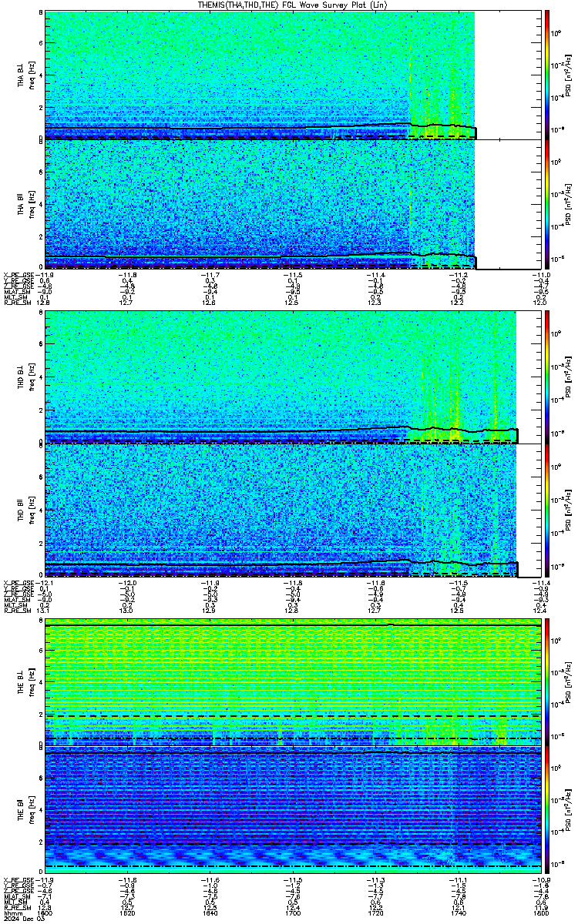Click the 'THA B⊥ freq [Hz]' axis label

coord(25,75)
